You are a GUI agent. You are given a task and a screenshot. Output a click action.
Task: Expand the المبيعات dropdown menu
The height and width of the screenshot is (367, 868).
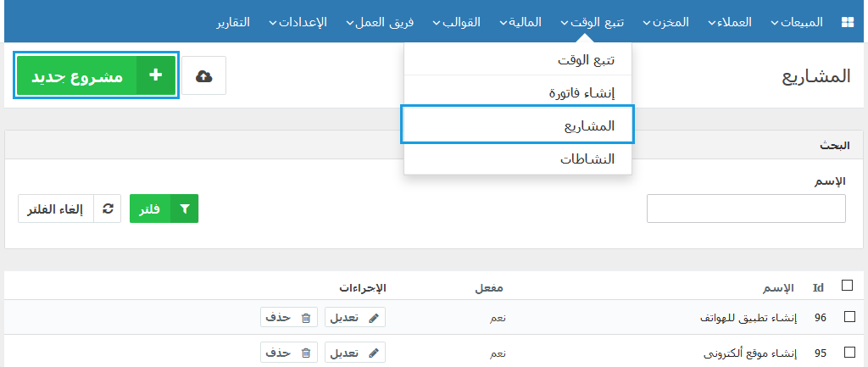point(797,22)
